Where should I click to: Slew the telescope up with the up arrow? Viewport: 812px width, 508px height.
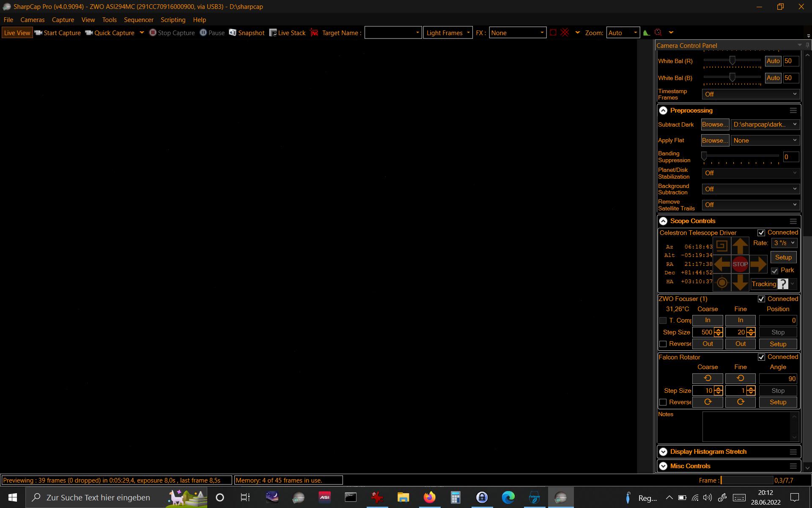click(x=740, y=246)
